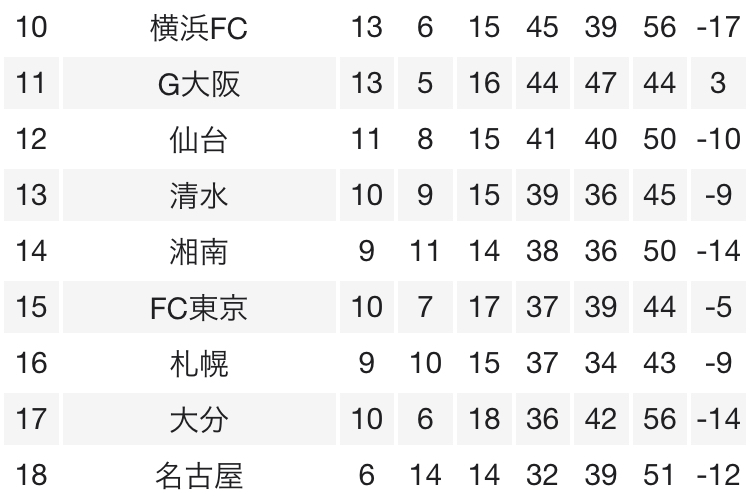
Task: Click rank number 10 cell
Action: pos(32,27)
